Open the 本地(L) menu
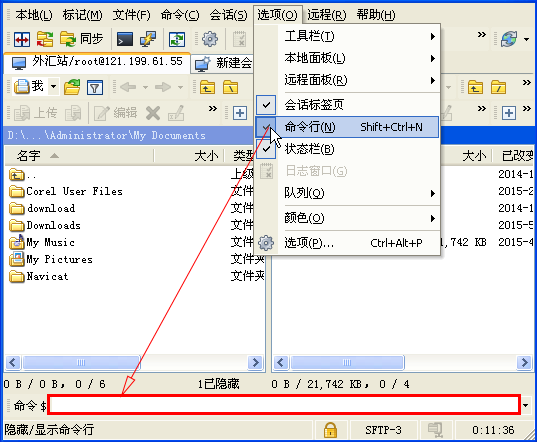537x442 pixels. [x=34, y=15]
